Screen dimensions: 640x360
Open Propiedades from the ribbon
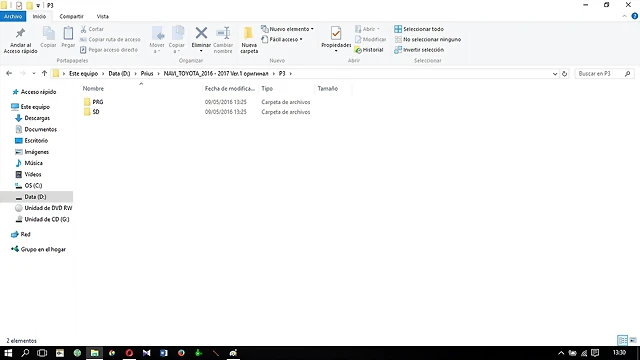(336, 39)
